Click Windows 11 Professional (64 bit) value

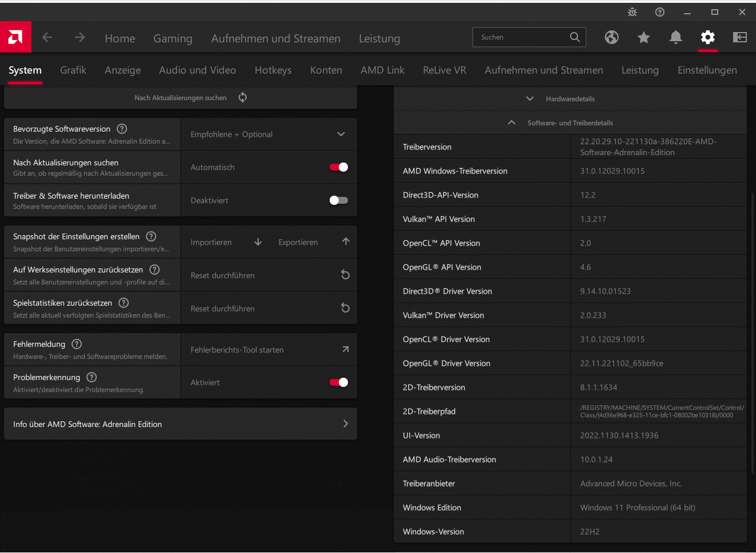tap(638, 508)
